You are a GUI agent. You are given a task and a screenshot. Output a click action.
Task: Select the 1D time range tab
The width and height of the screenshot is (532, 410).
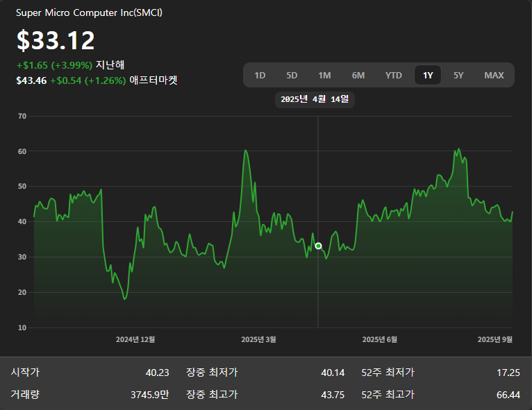260,75
